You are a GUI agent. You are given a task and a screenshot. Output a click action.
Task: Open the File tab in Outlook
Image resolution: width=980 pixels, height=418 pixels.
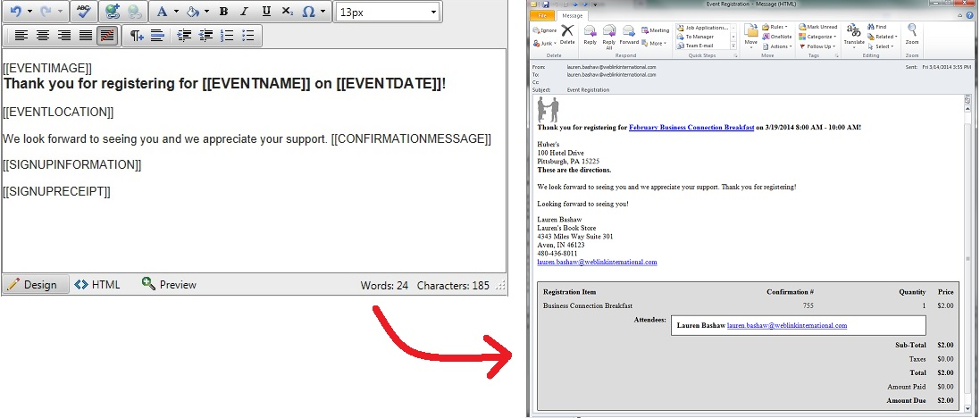[x=541, y=16]
